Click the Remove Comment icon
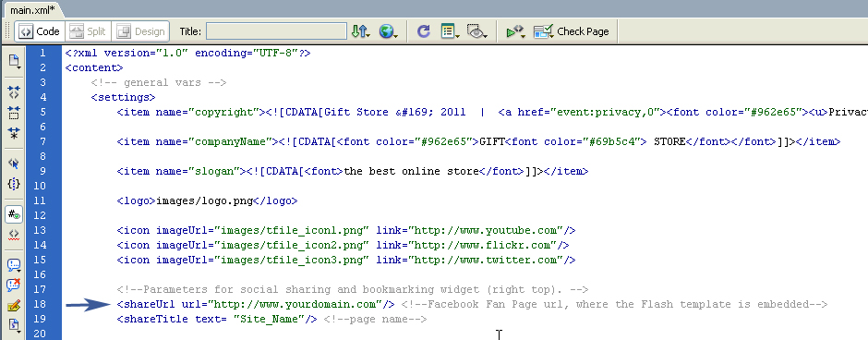Viewport: 868px width, 340px height. click(x=15, y=285)
